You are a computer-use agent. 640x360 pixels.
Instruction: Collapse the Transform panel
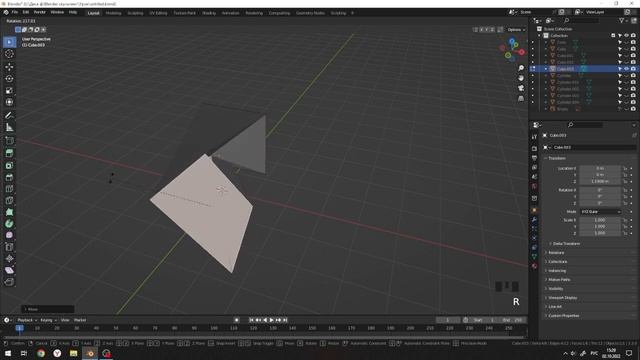point(557,158)
